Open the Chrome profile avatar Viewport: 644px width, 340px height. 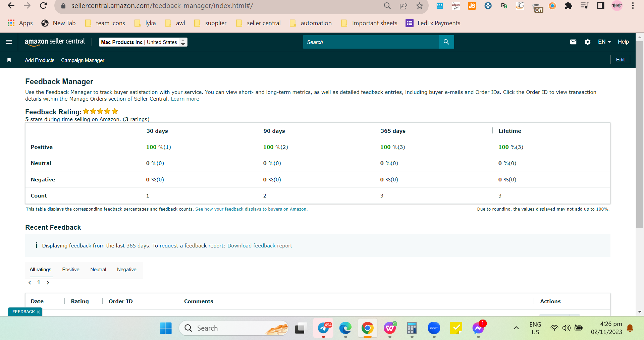click(617, 6)
